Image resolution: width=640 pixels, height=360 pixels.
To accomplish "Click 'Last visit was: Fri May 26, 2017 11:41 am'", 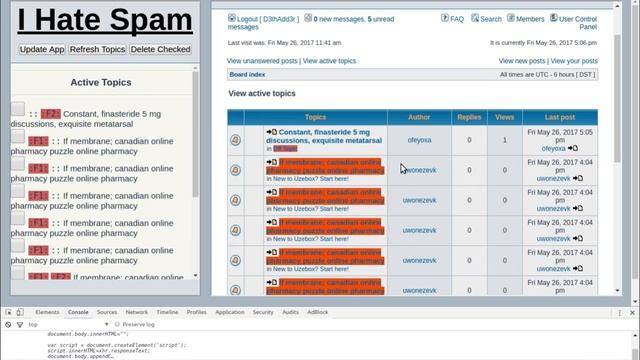I will [284, 43].
